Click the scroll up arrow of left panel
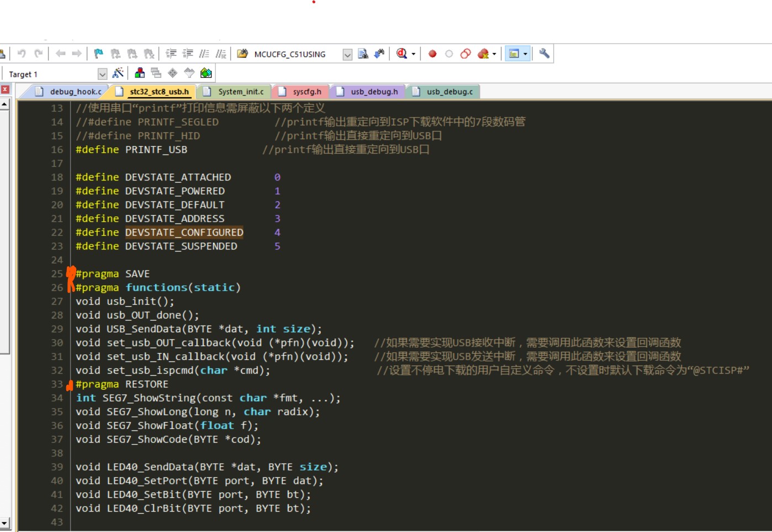The width and height of the screenshot is (772, 532). pyautogui.click(x=4, y=104)
